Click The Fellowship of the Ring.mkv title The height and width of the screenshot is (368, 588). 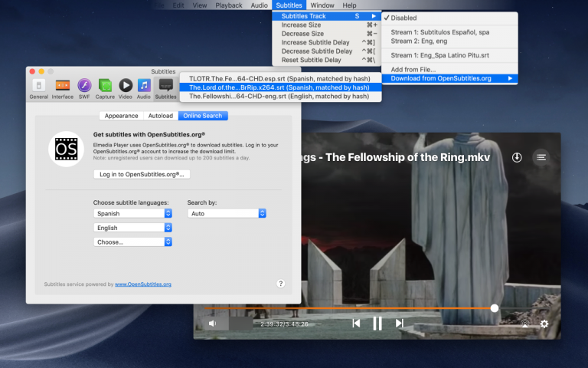pyautogui.click(x=407, y=157)
